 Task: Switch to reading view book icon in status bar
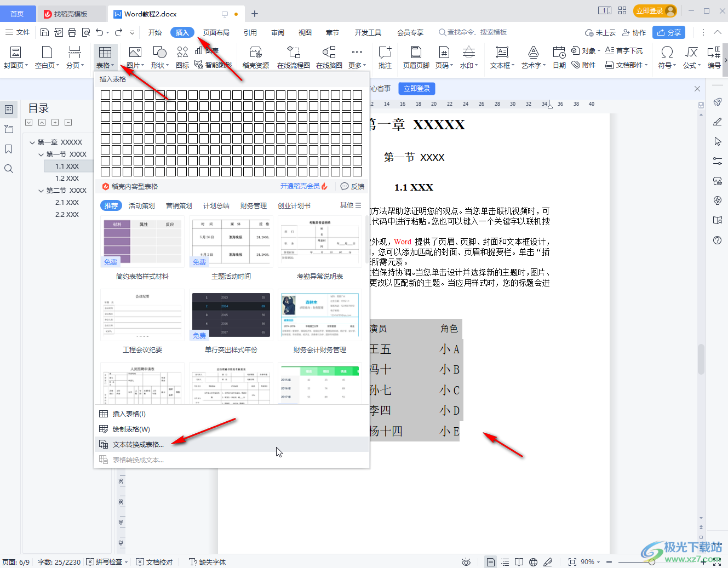[x=519, y=562]
